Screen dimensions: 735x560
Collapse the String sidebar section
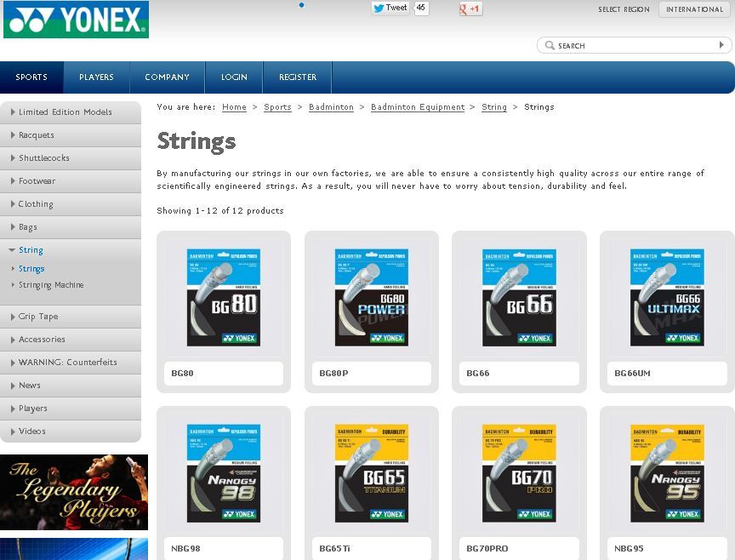coord(31,250)
